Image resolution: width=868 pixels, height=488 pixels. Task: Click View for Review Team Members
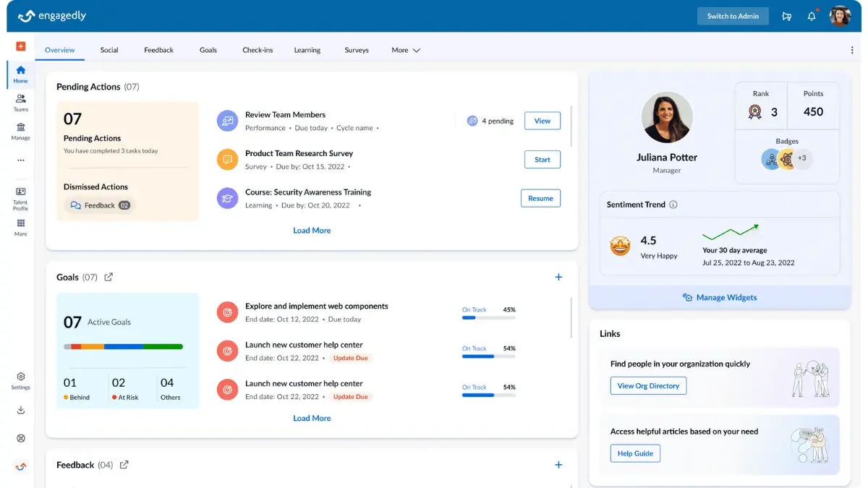click(x=542, y=121)
